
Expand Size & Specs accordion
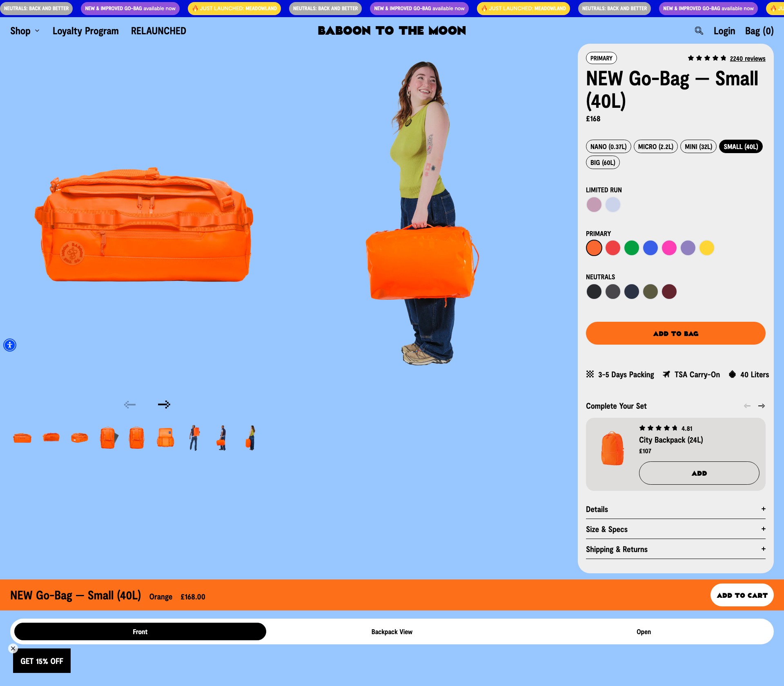(675, 529)
